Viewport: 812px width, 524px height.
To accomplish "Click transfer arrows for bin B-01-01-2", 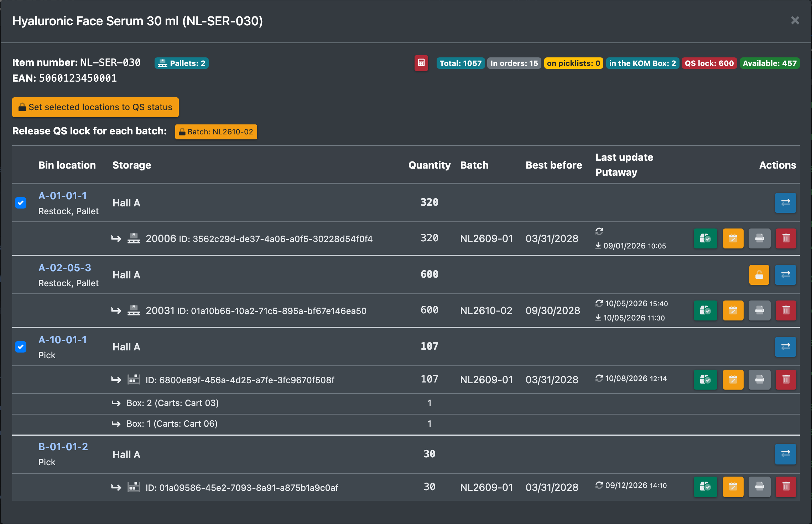I will pyautogui.click(x=785, y=454).
